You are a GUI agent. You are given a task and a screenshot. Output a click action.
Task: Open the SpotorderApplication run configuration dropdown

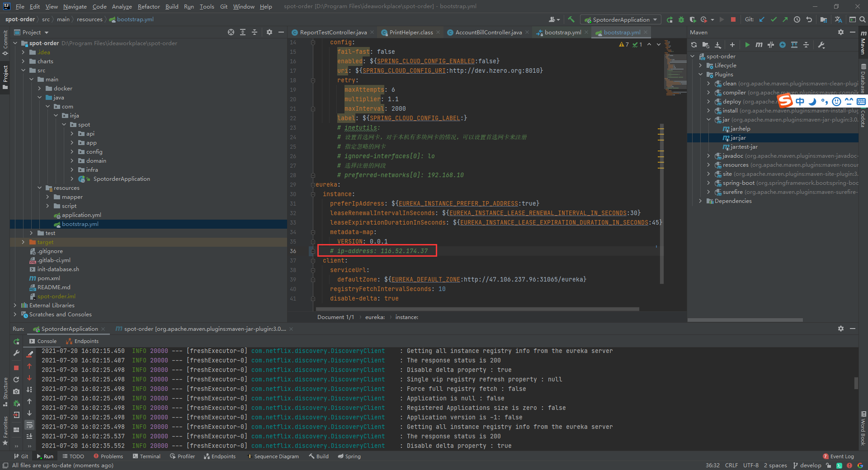[x=621, y=19]
